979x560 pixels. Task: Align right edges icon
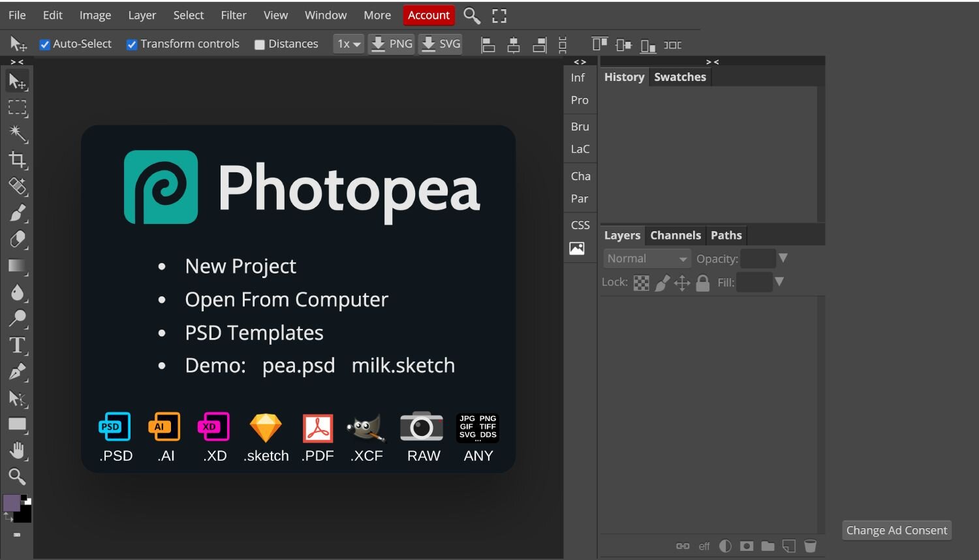[539, 44]
